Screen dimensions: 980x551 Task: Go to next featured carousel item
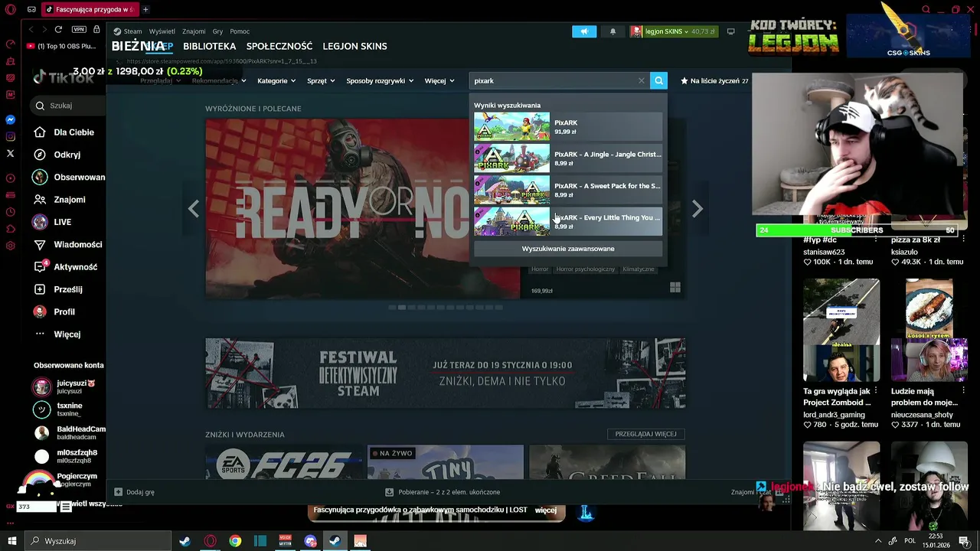(x=697, y=208)
